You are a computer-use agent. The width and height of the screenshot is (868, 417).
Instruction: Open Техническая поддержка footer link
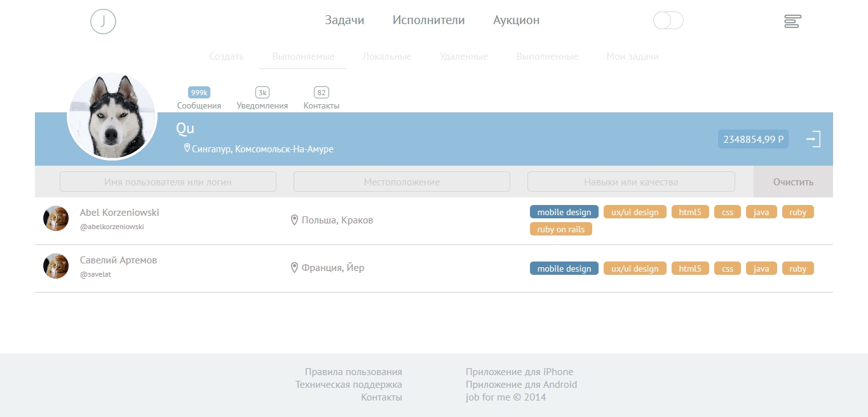click(349, 385)
